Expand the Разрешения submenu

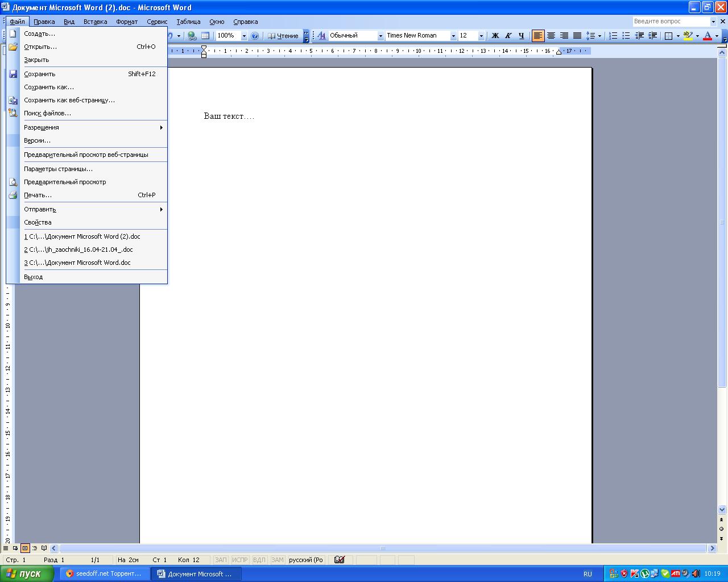(x=87, y=127)
